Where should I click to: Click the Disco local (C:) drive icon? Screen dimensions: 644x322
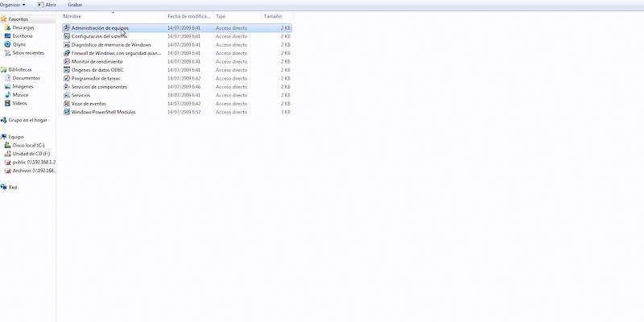coord(7,146)
